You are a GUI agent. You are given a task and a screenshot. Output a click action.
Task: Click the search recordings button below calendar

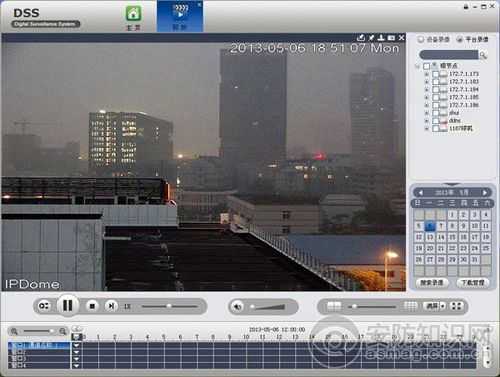(x=432, y=283)
